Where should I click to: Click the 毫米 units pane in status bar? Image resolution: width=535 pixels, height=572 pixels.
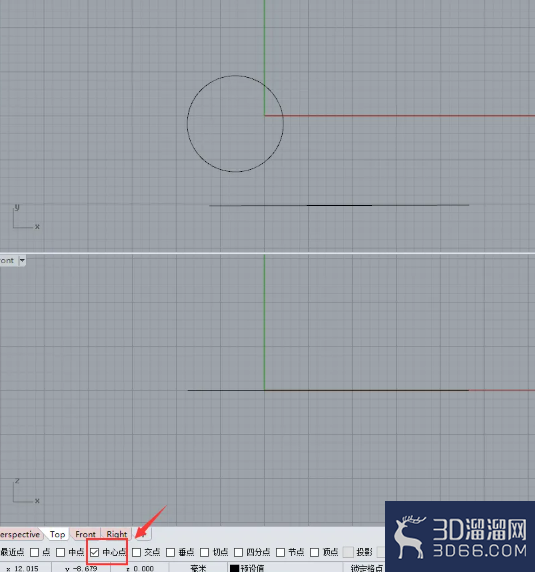(198, 568)
